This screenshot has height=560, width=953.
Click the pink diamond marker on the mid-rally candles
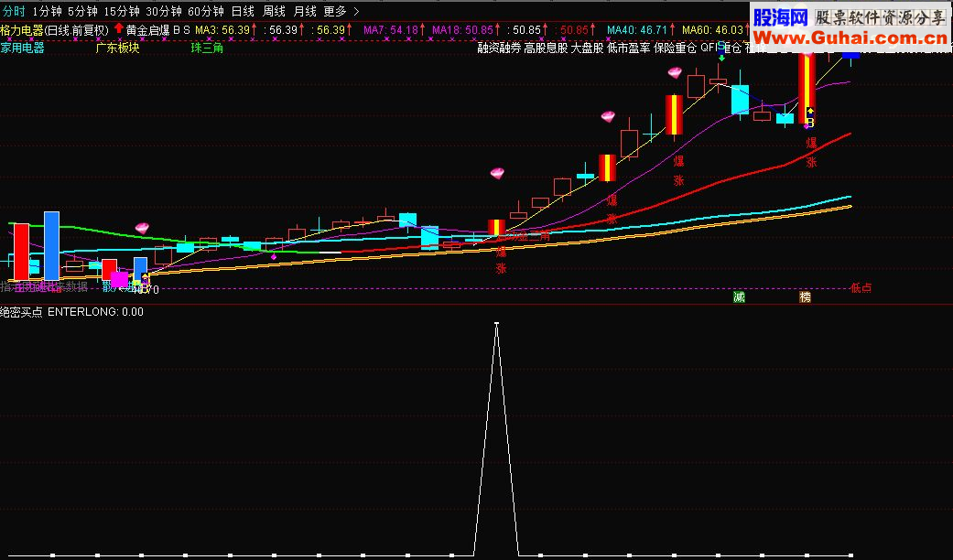(608, 116)
